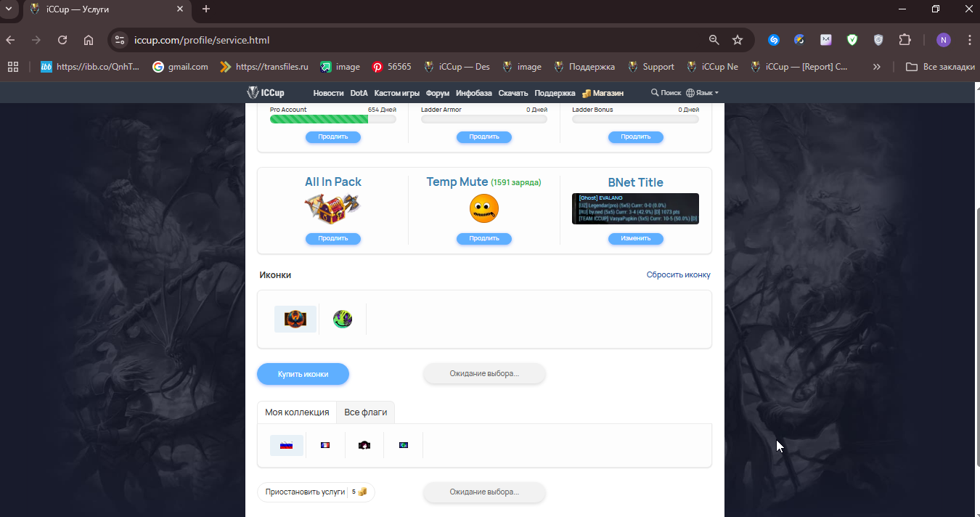Click the Ladder Armor progress bar

(484, 119)
